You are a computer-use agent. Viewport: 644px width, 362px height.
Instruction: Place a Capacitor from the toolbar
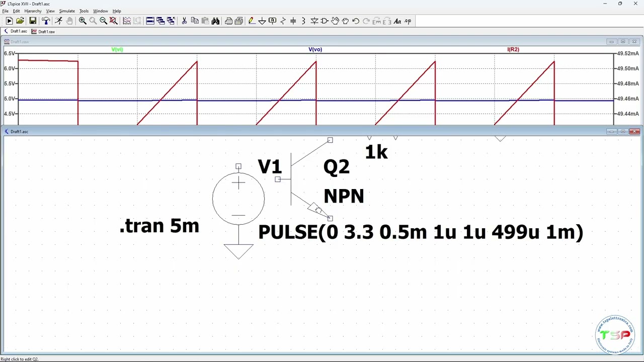(293, 21)
